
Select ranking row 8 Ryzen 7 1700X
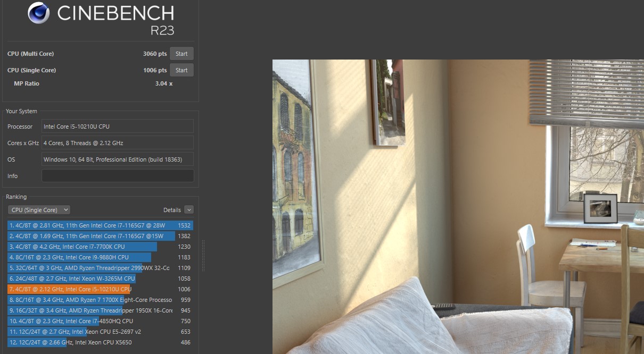click(100, 300)
